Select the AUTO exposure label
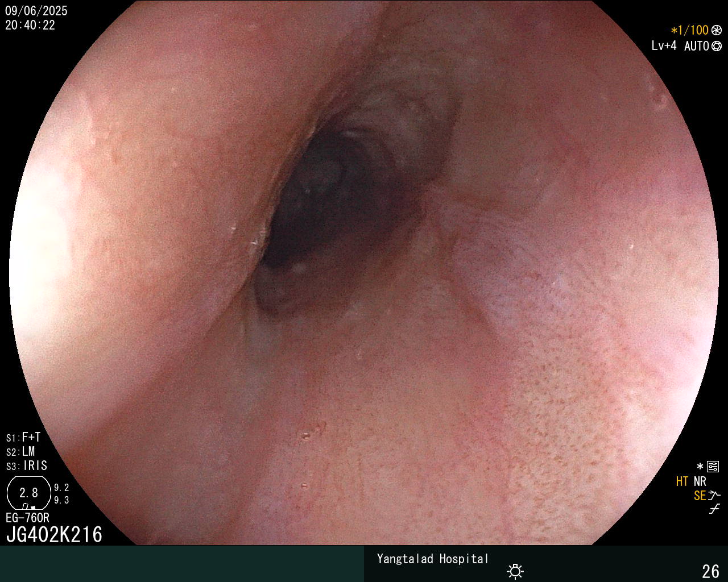The width and height of the screenshot is (728, 582). (696, 46)
